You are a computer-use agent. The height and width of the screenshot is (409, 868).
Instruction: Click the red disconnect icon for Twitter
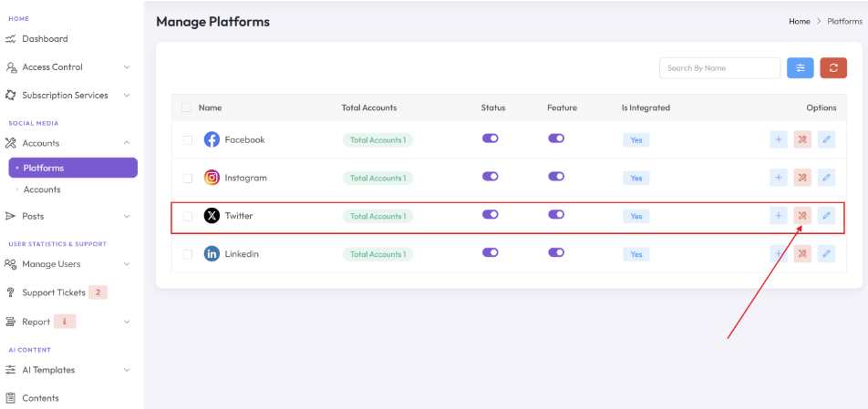(x=802, y=216)
